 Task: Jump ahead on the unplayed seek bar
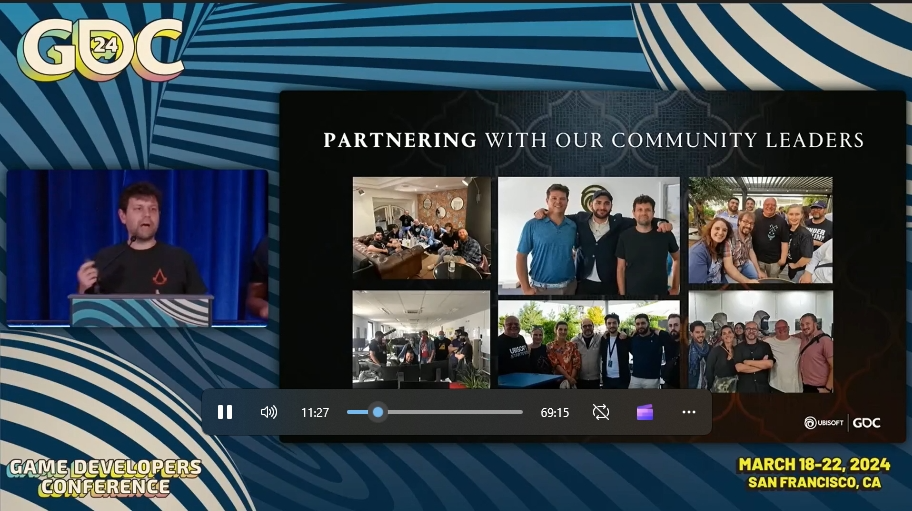(455, 412)
